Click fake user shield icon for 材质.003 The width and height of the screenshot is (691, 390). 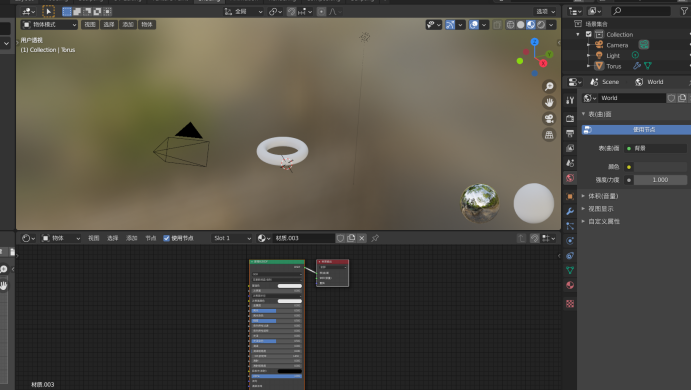click(341, 238)
